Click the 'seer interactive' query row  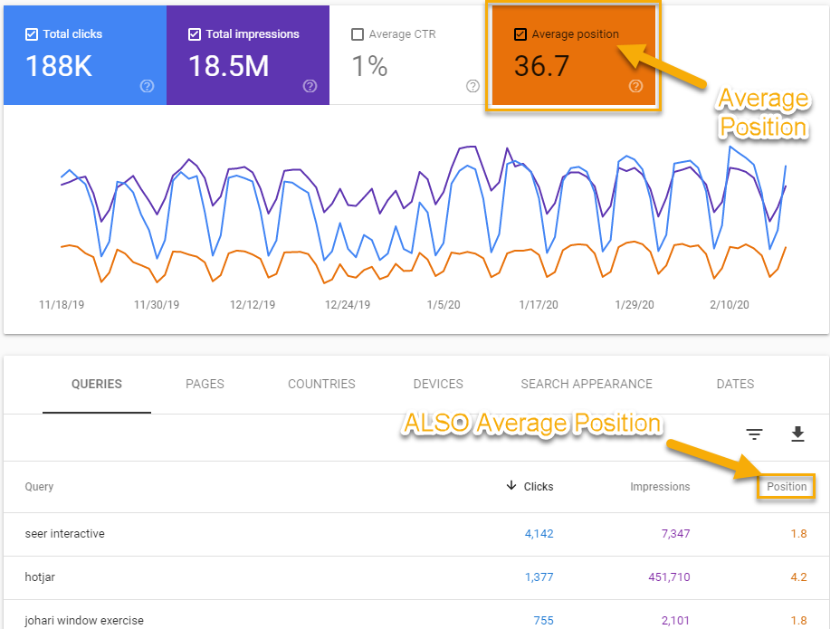click(65, 534)
